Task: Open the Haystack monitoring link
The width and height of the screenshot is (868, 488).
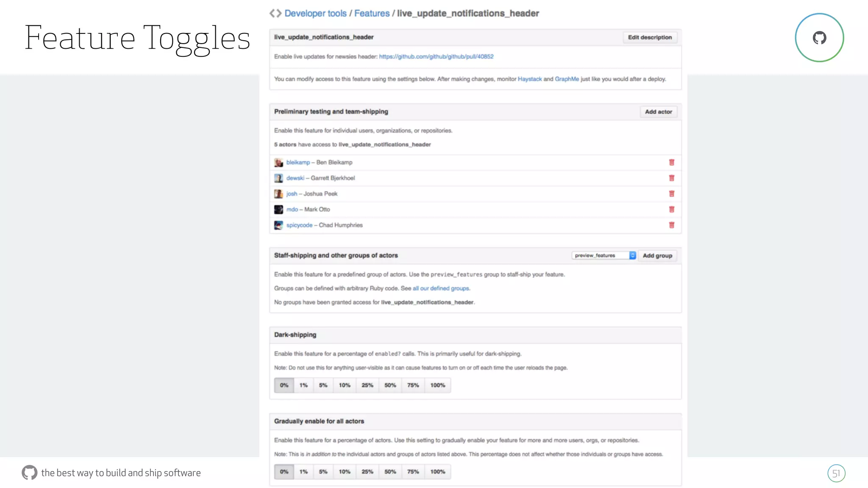Action: click(x=529, y=79)
